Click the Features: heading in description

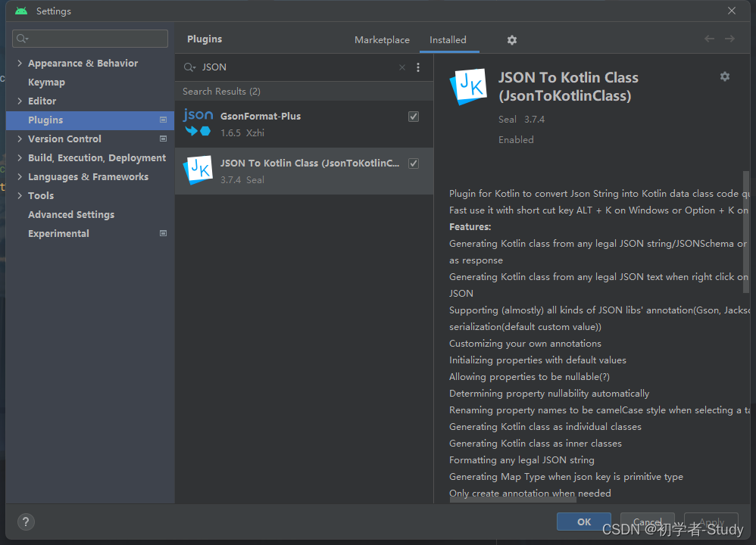click(470, 227)
